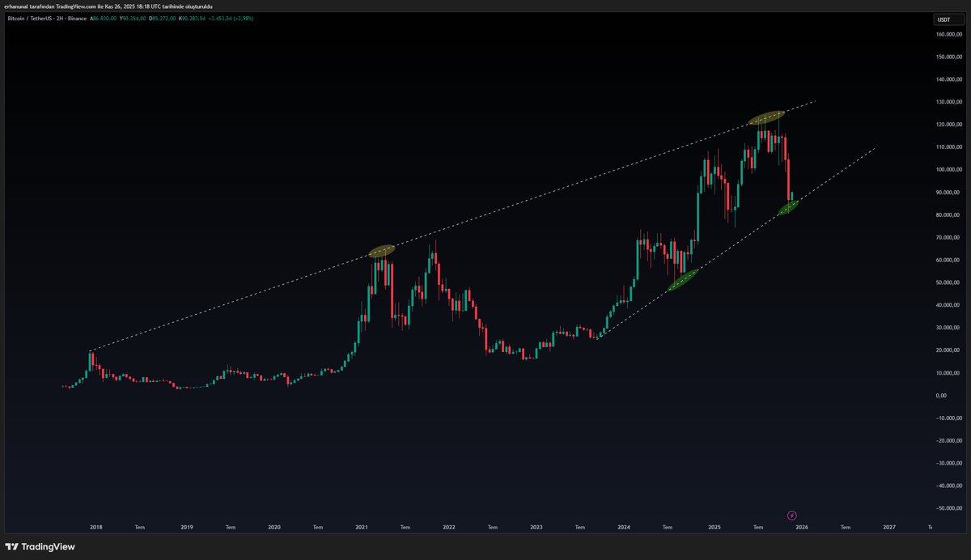Click the 60.000,00 price axis label

tap(949, 260)
